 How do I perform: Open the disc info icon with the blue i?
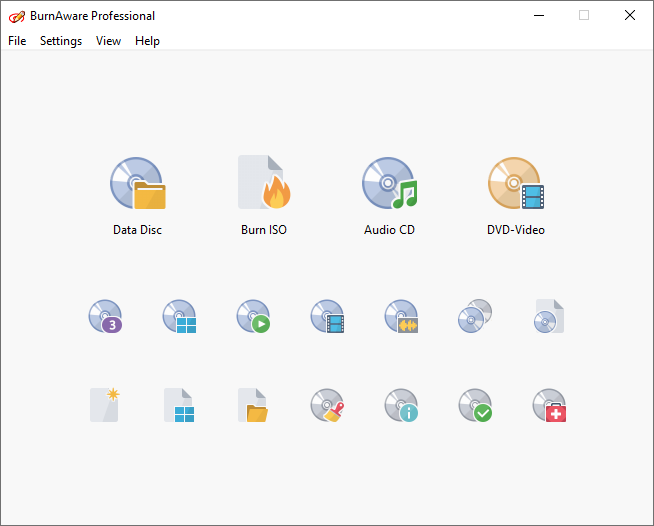pos(401,405)
